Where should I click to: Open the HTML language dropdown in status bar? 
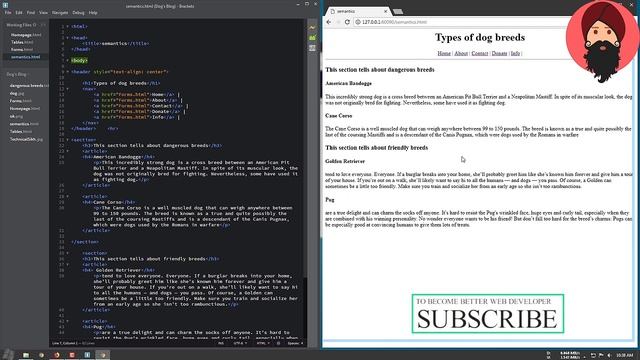point(263,343)
